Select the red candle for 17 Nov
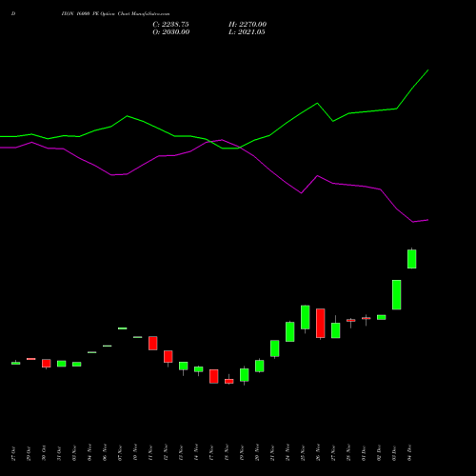 pyautogui.click(x=214, y=376)
